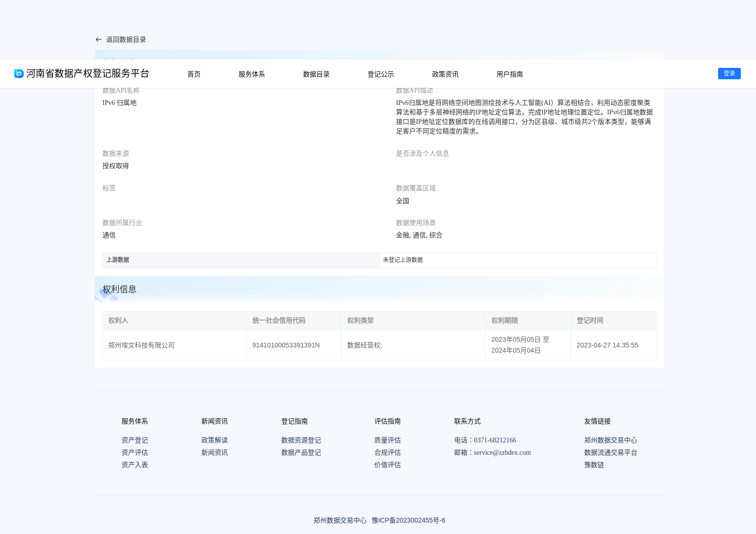Open the 首页 menu item

click(194, 74)
